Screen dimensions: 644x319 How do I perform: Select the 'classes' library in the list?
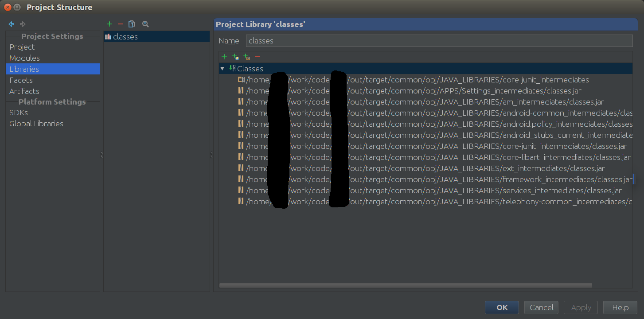tap(125, 37)
